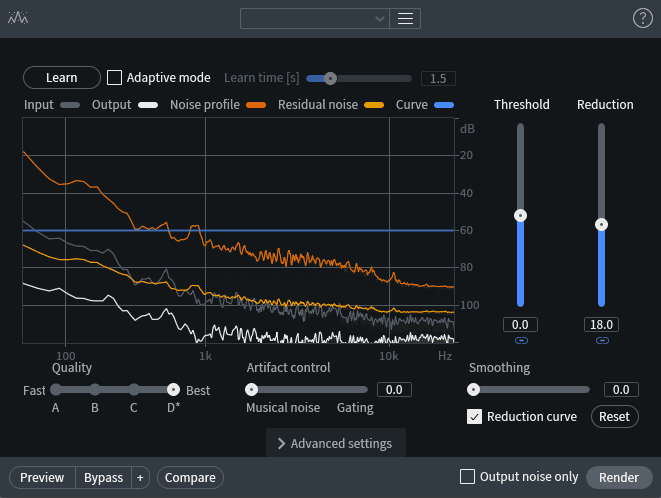The image size is (661, 498).
Task: Click the Reduction value field 18.0
Action: (601, 325)
